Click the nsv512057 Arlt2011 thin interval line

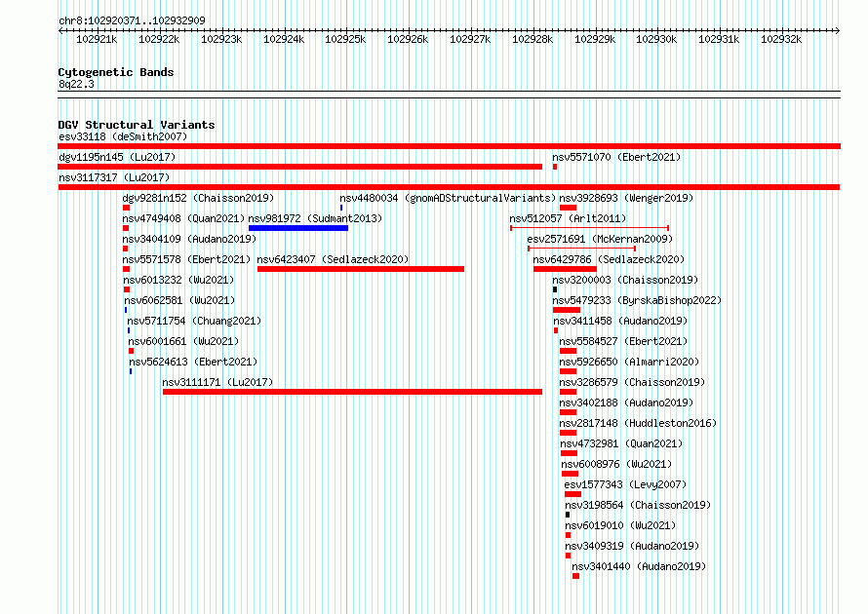point(589,228)
